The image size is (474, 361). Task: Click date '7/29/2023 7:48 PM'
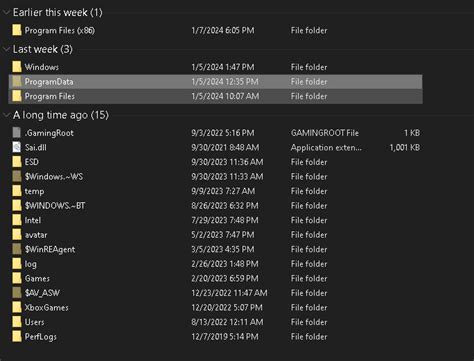click(x=225, y=220)
